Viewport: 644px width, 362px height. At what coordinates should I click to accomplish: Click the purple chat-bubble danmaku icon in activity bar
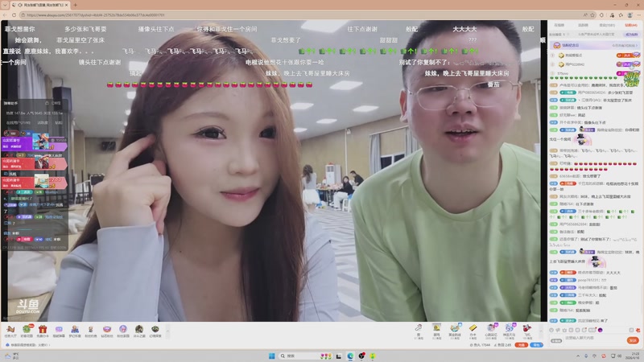(x=59, y=331)
